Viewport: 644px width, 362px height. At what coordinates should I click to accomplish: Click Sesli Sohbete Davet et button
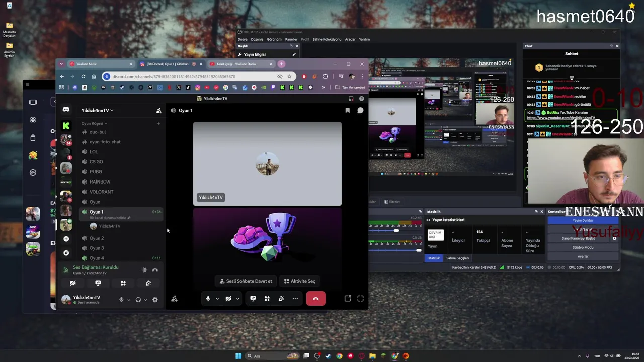tap(246, 281)
